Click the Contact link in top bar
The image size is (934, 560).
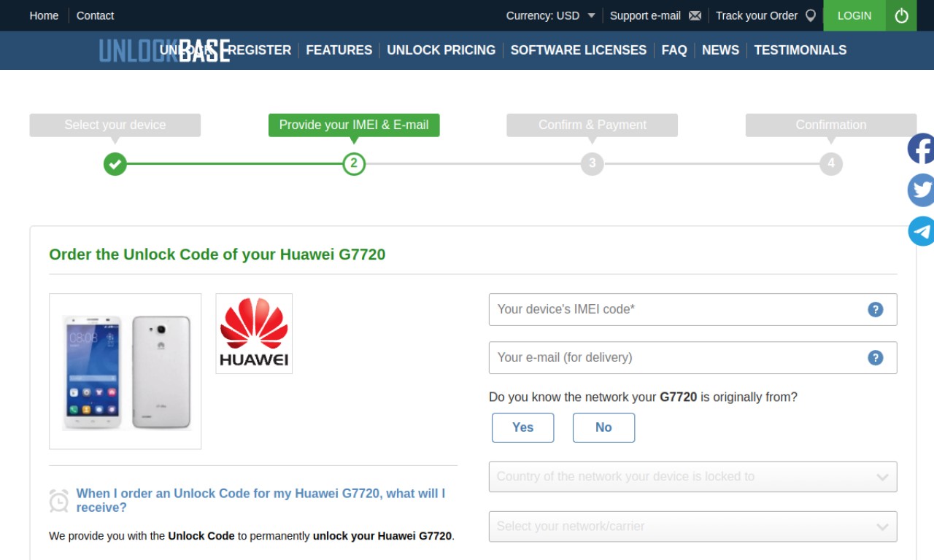(96, 15)
